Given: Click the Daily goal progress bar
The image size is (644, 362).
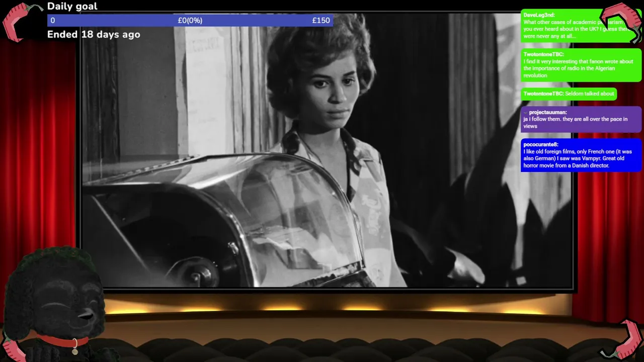Looking at the screenshot, I should coord(190,21).
